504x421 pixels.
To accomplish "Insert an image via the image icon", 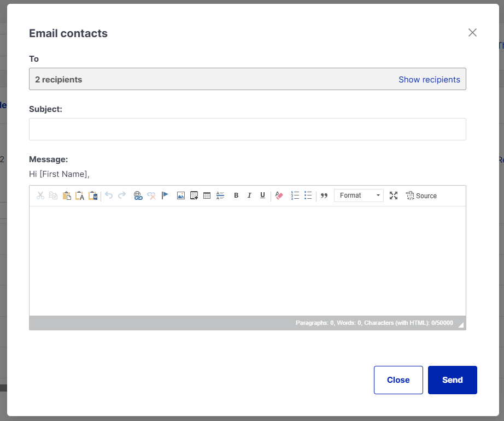I will pyautogui.click(x=181, y=195).
